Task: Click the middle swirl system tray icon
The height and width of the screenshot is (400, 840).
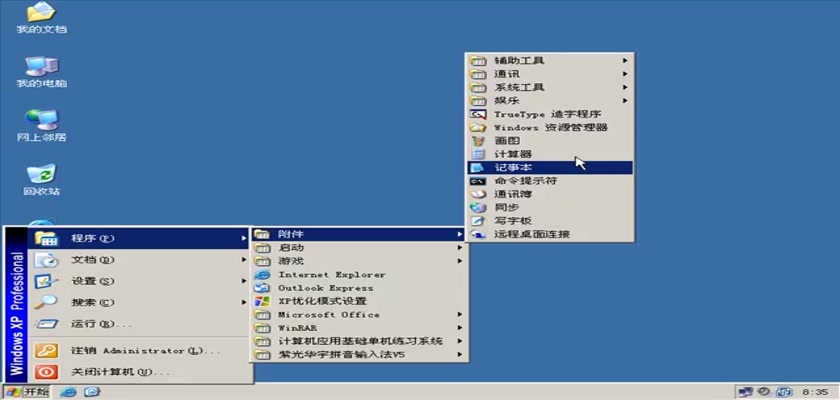Action: tap(765, 393)
